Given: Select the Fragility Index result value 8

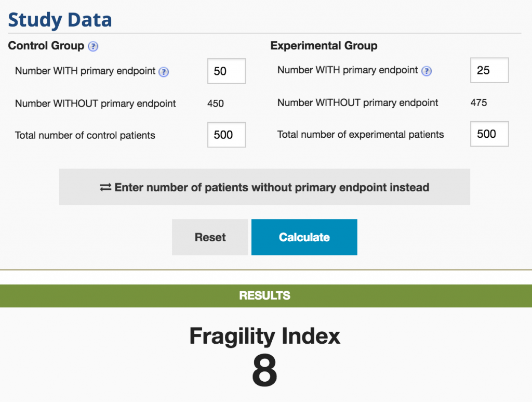Looking at the screenshot, I should (265, 370).
